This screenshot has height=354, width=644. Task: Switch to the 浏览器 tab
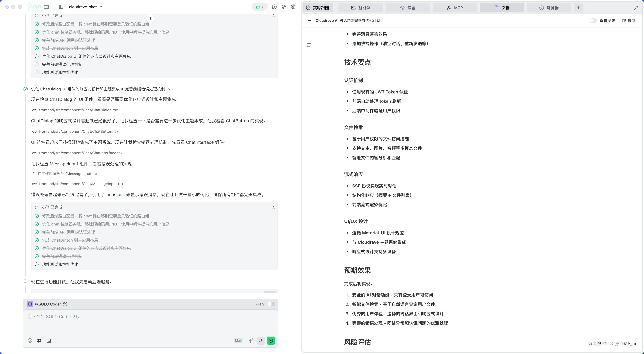pyautogui.click(x=549, y=8)
